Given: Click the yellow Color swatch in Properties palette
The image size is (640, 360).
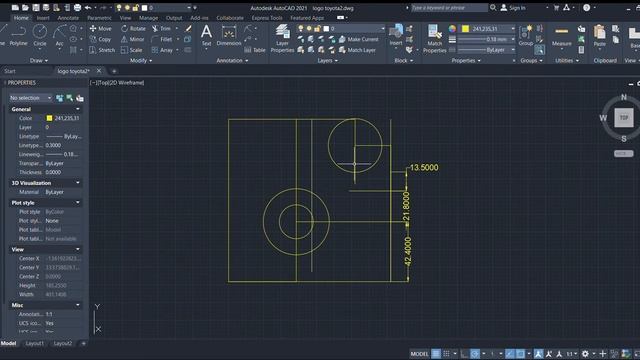Looking at the screenshot, I should click(49, 118).
